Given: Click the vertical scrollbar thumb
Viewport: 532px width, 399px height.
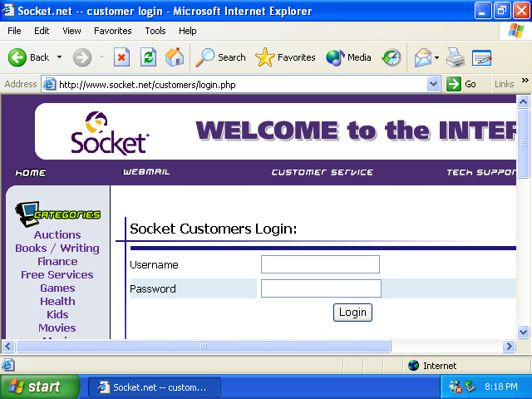Looking at the screenshot, I should 523,144.
